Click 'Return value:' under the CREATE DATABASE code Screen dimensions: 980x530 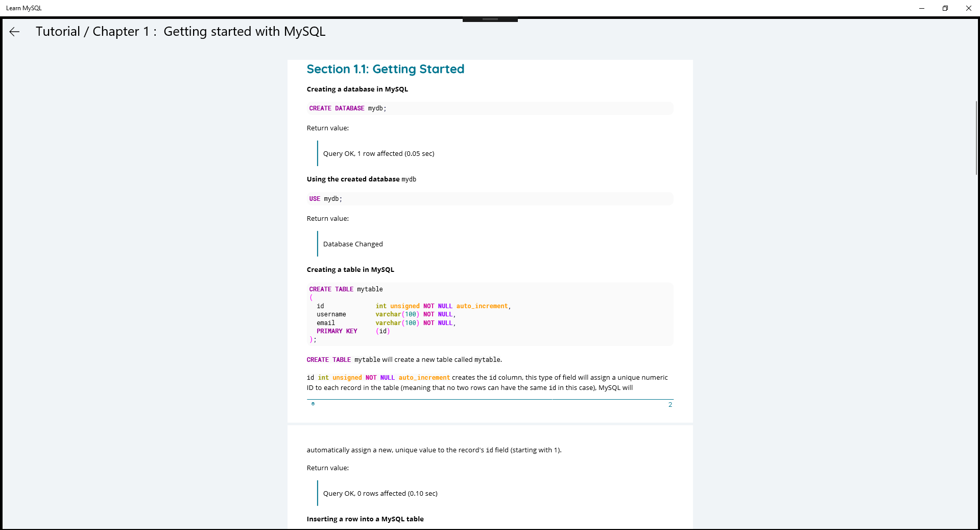pyautogui.click(x=328, y=128)
